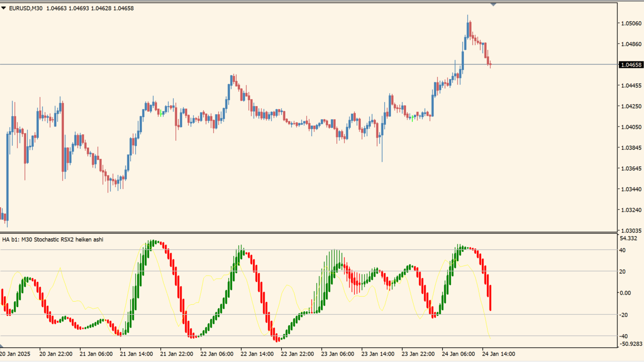Screen dimensions: 644x362
Task: Click the positive 20 indicator level label
Action: (x=622, y=271)
